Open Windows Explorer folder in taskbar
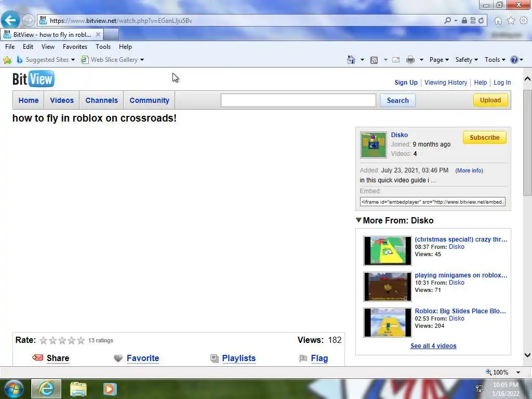Screen dimensions: 532x399 [x=78, y=389]
